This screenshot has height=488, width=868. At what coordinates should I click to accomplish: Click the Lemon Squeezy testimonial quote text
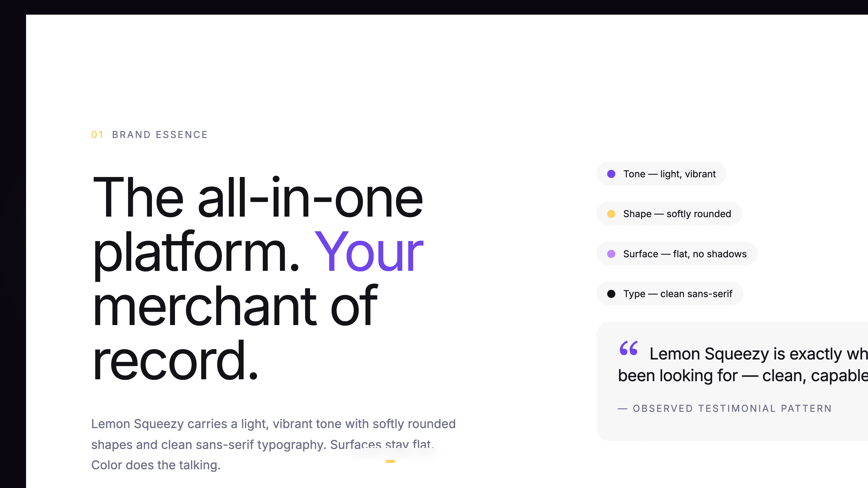[743, 364]
